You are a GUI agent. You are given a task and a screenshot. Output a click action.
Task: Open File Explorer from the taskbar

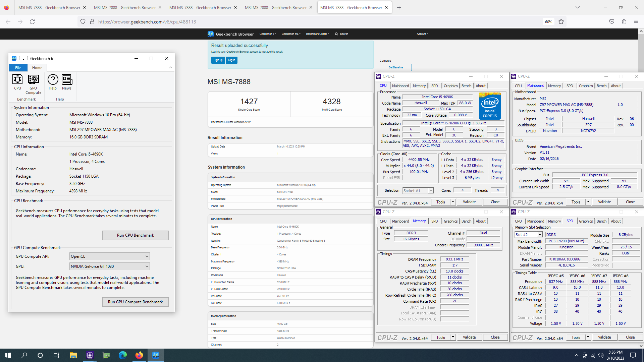point(73,355)
